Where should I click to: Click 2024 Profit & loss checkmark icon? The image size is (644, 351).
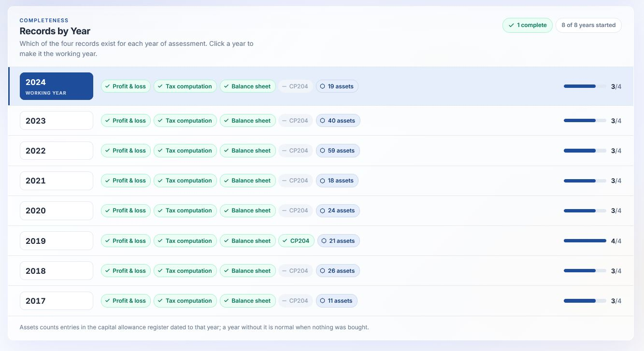coord(107,86)
